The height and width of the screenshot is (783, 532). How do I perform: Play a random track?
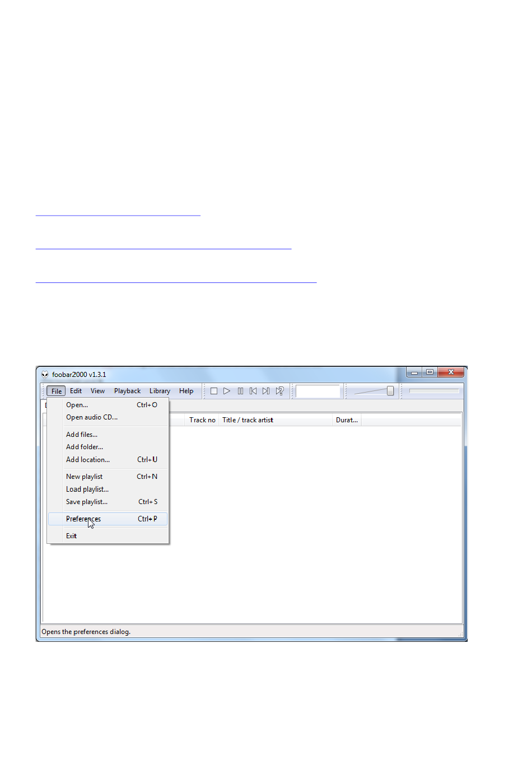(279, 391)
